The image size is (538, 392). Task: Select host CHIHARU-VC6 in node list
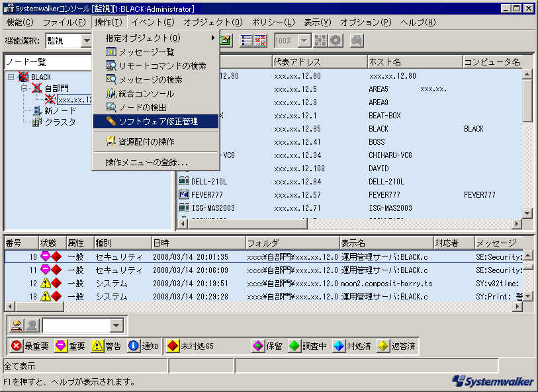390,155
